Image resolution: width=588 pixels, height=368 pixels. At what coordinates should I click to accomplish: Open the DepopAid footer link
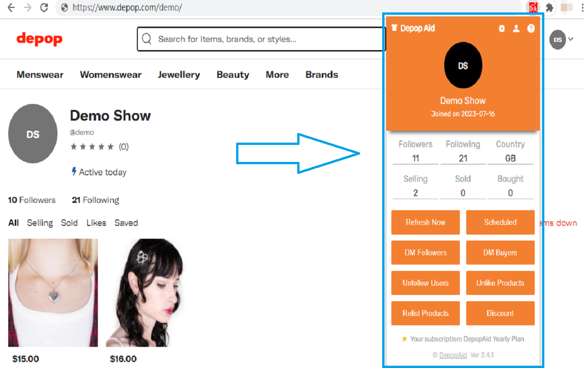[x=453, y=355]
